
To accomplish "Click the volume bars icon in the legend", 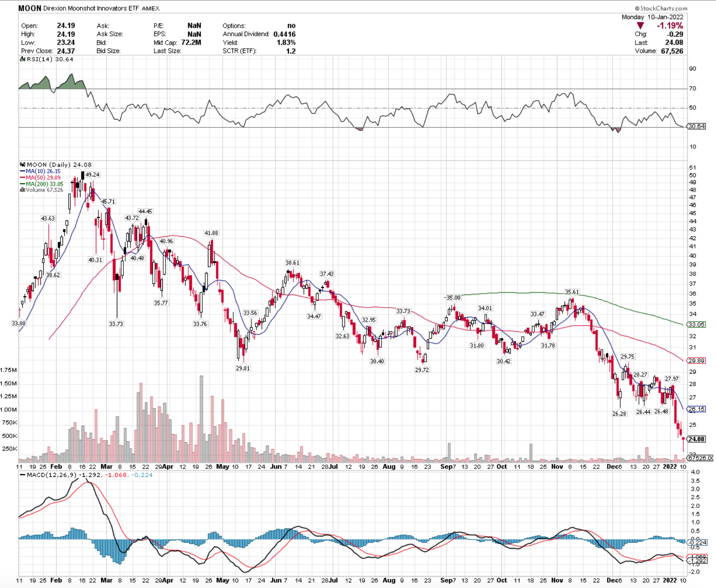I will tap(22, 190).
